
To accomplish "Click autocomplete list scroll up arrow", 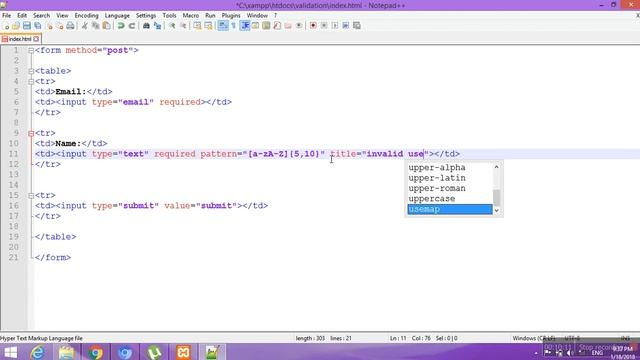I will pos(497,167).
